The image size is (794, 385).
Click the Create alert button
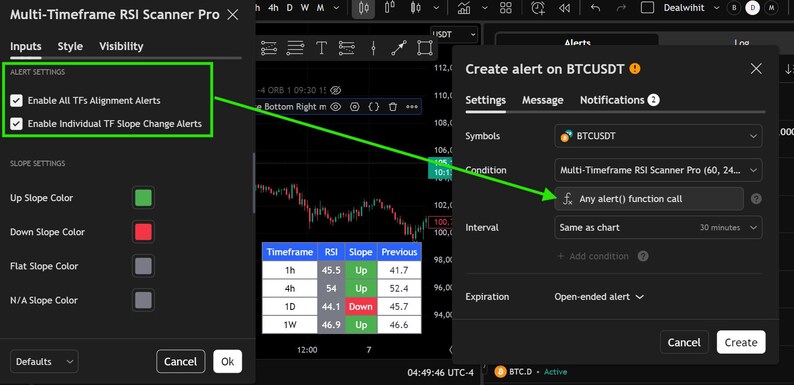741,342
